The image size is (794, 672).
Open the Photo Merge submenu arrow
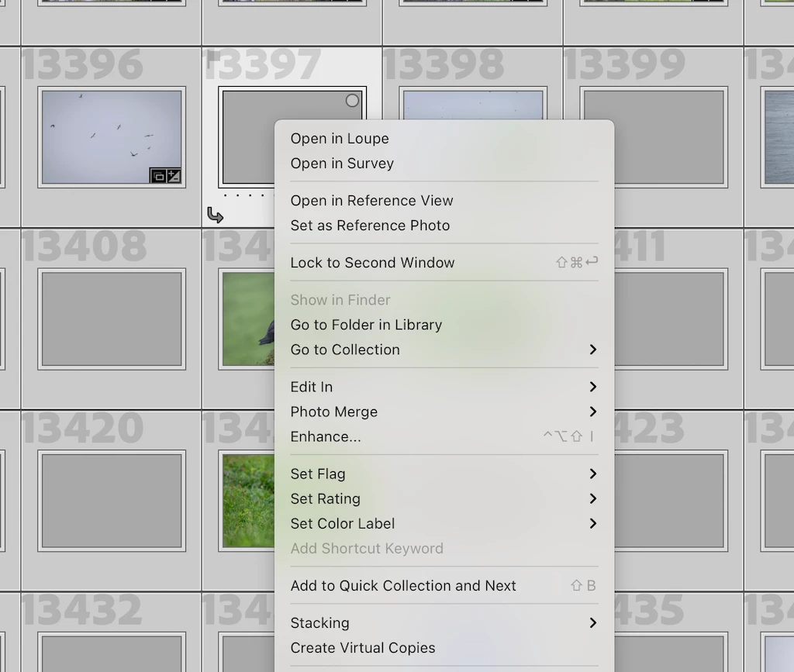tap(593, 412)
